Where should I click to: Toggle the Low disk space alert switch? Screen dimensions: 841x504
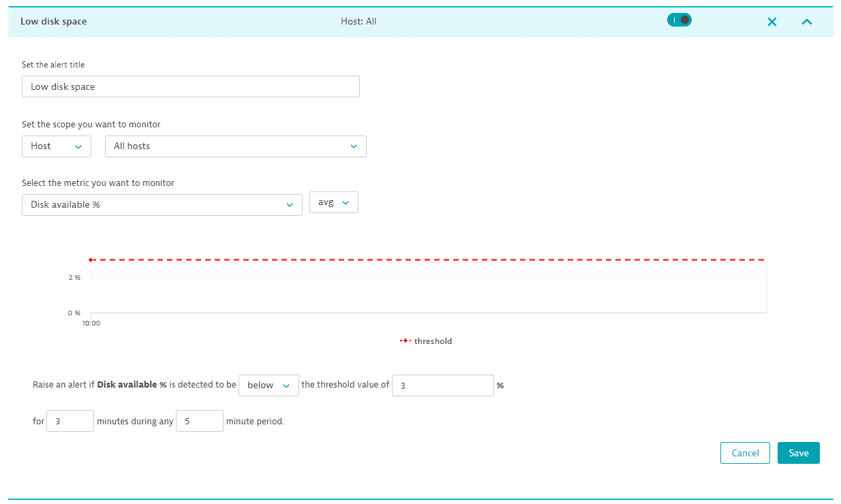coord(679,20)
